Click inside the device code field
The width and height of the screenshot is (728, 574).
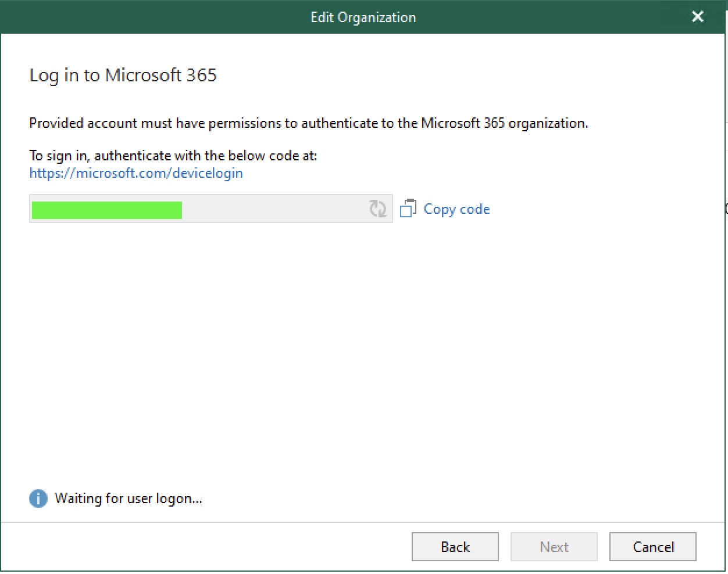point(211,209)
